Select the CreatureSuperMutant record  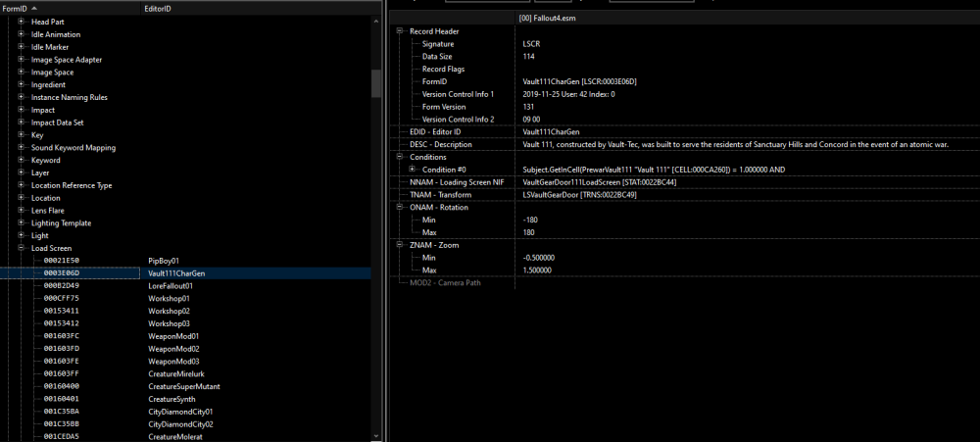click(184, 386)
